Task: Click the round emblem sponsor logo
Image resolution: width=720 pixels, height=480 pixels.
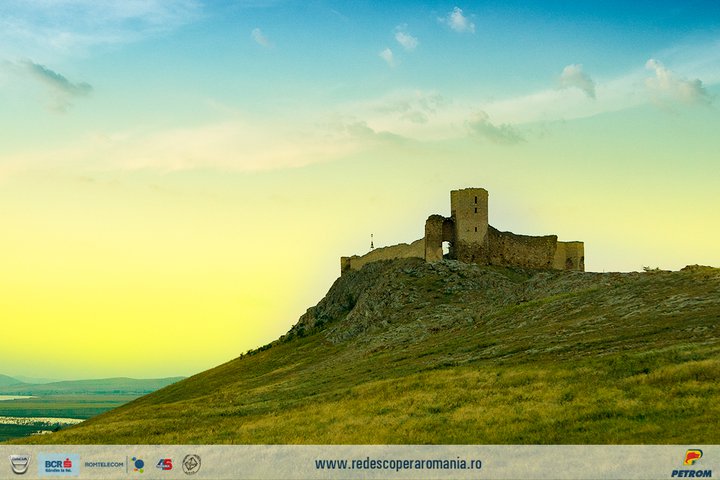Action: (x=191, y=464)
